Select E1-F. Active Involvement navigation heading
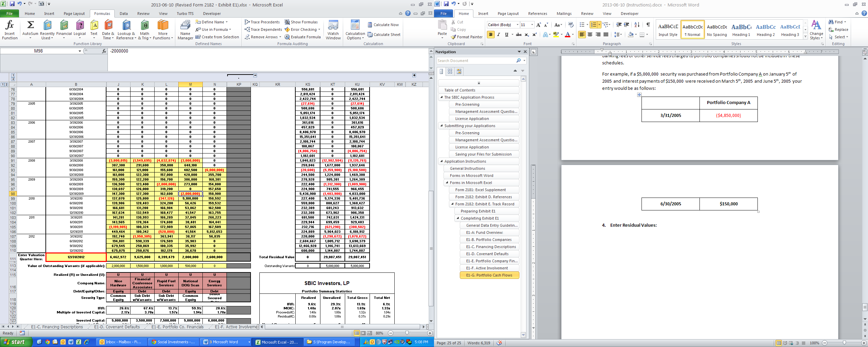The image size is (868, 347). (487, 268)
